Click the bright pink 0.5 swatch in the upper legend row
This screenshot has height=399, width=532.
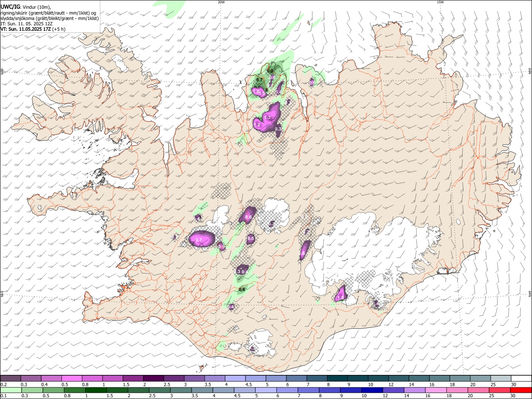71,378
